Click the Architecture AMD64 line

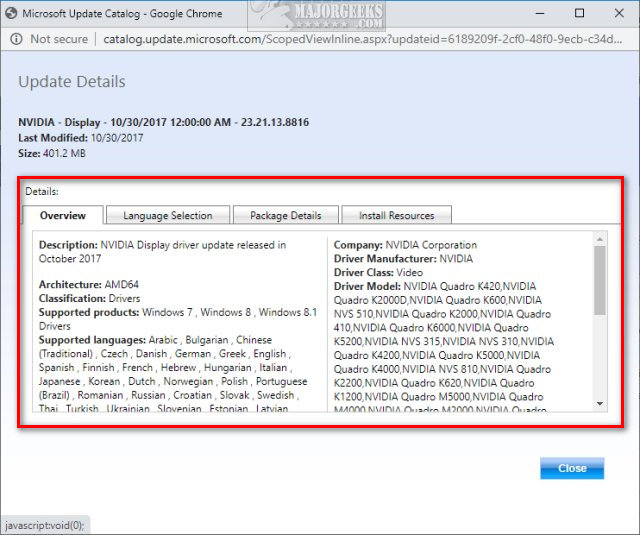click(x=89, y=284)
